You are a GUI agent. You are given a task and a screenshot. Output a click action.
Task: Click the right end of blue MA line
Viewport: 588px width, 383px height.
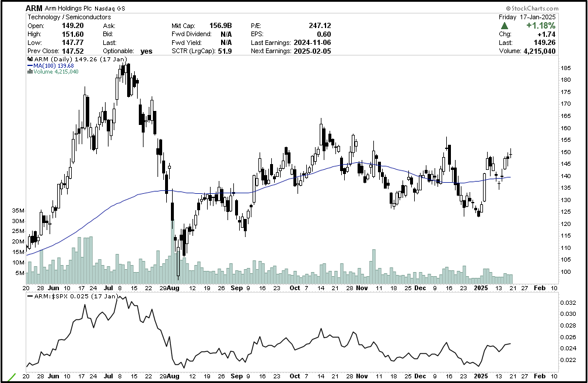click(x=510, y=177)
